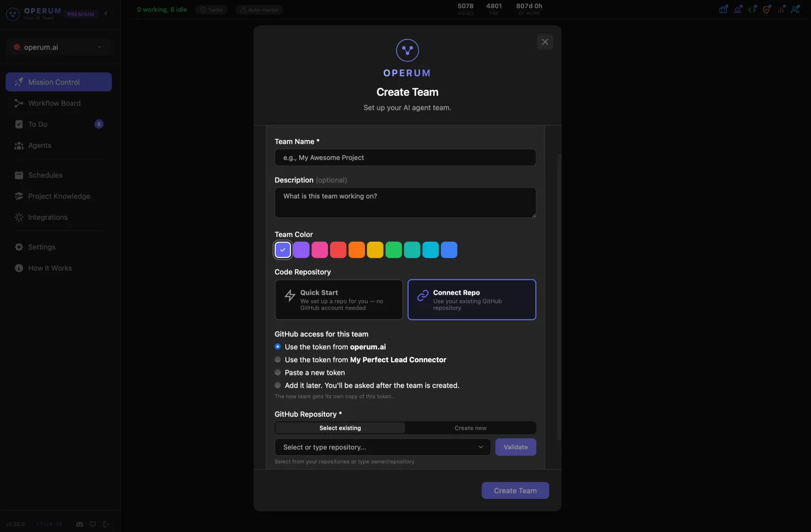Image resolution: width=811 pixels, height=532 pixels.
Task: Open the operum.ai team selector dropdown
Action: (x=59, y=47)
